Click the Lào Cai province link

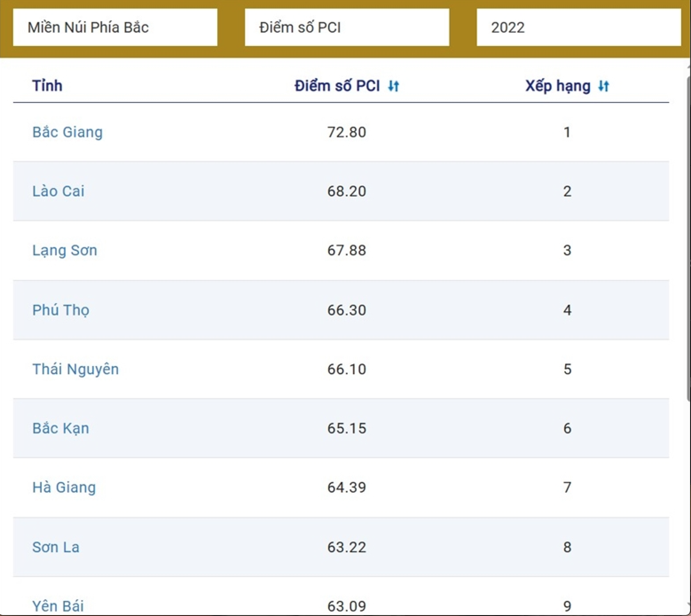coord(58,191)
